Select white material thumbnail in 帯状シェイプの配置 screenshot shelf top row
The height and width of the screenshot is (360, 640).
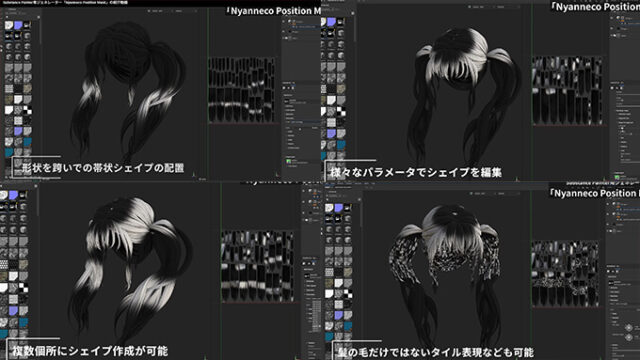click(x=9, y=25)
